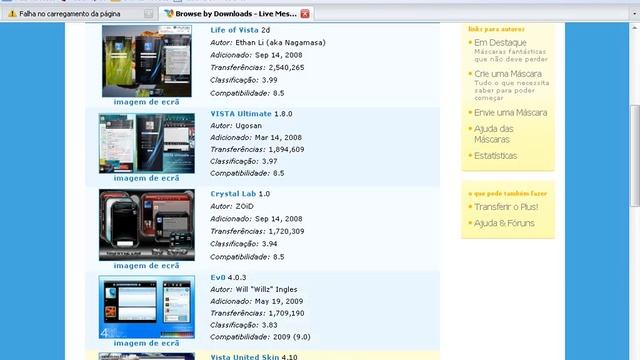Click the download count '1,894,609'
Viewport: 640px width, 360px height.
(286, 150)
